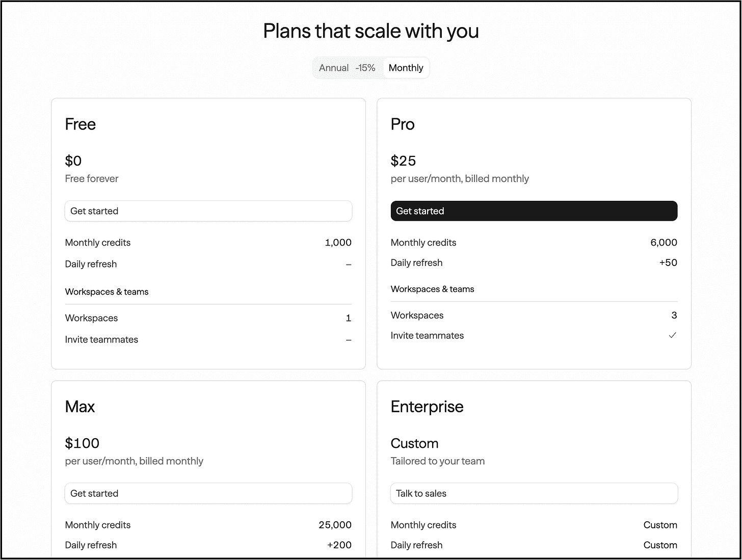Click the Max plan $100 price

pyautogui.click(x=82, y=443)
